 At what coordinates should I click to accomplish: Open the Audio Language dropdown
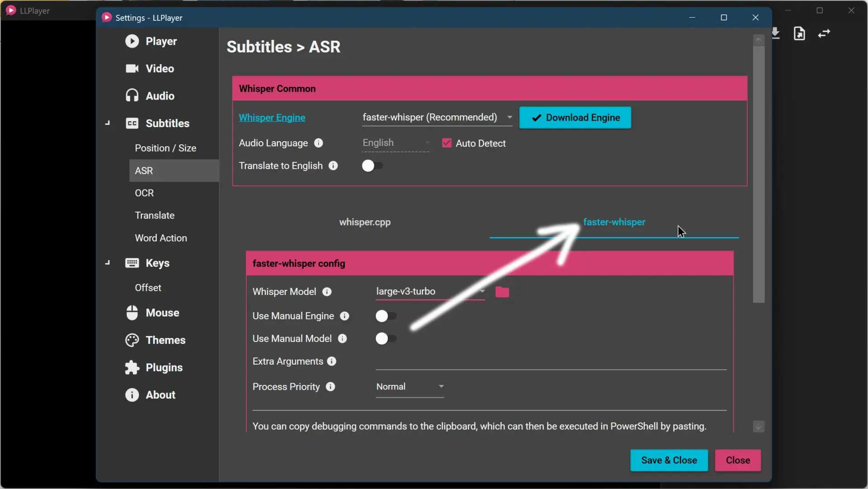pos(396,143)
